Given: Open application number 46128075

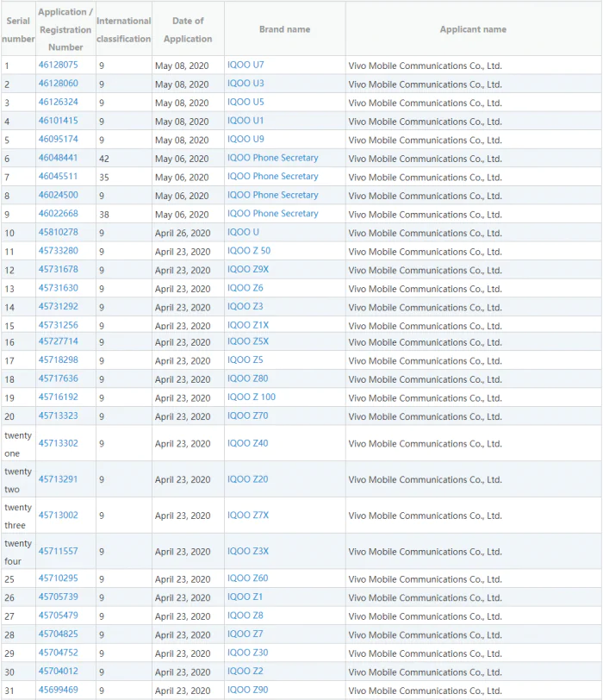Looking at the screenshot, I should [58, 65].
